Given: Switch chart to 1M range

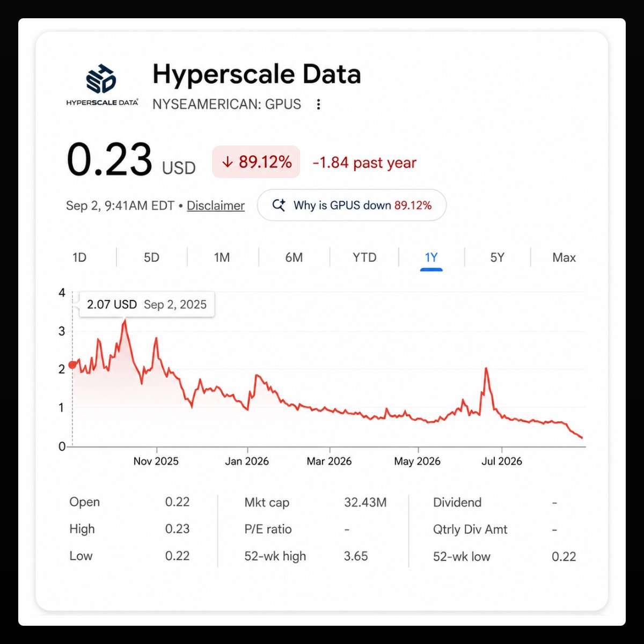Looking at the screenshot, I should pyautogui.click(x=222, y=258).
